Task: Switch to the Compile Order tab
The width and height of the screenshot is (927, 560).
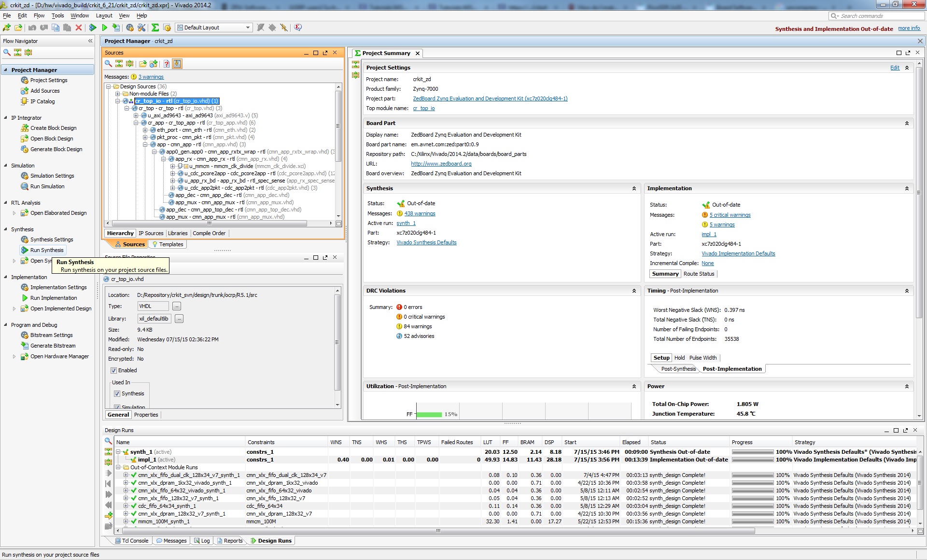Action: pyautogui.click(x=209, y=233)
